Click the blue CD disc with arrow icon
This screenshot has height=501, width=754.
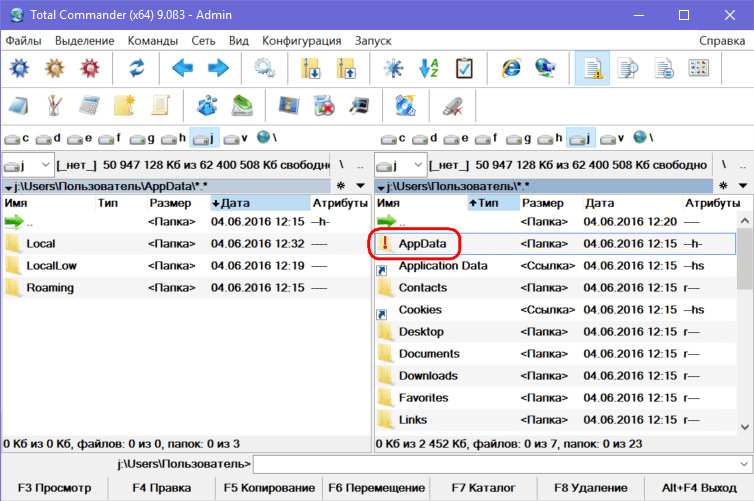[405, 105]
